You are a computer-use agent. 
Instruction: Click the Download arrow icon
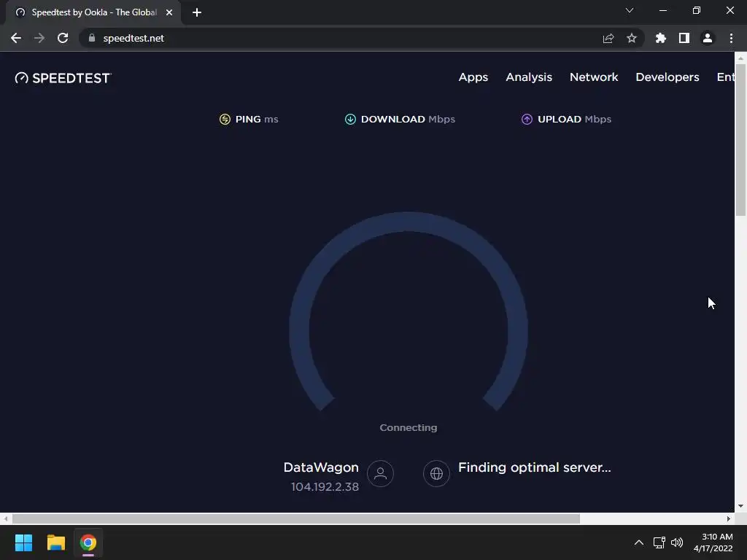click(x=350, y=119)
